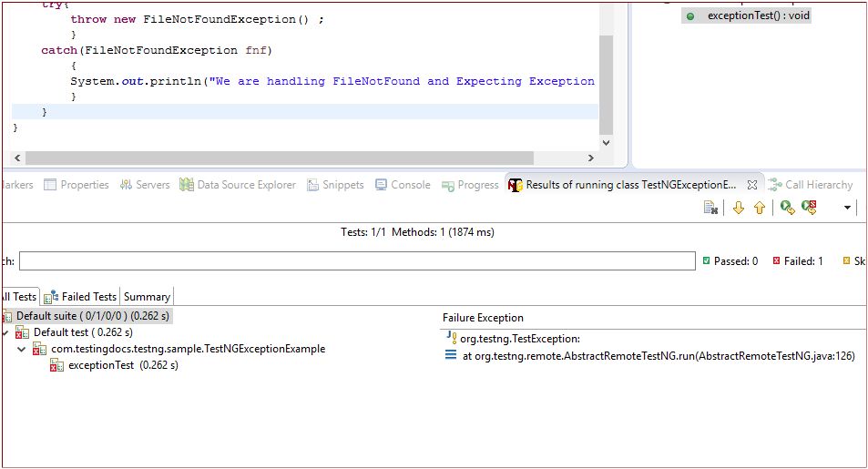Click the Passed: 0 label
The height and width of the screenshot is (469, 868).
736,260
